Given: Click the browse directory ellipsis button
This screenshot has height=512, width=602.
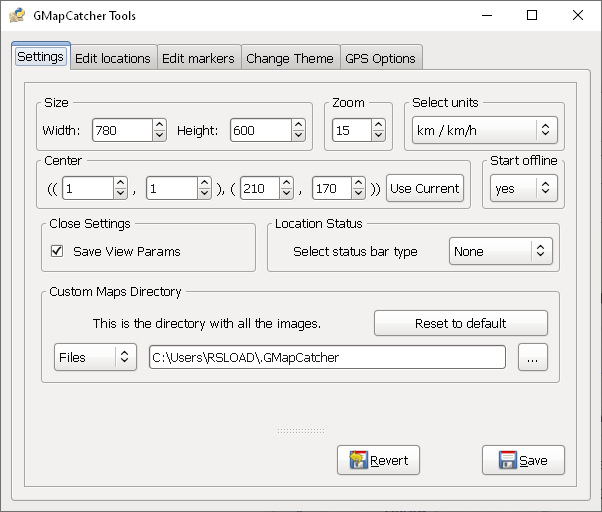Looking at the screenshot, I should click(533, 357).
